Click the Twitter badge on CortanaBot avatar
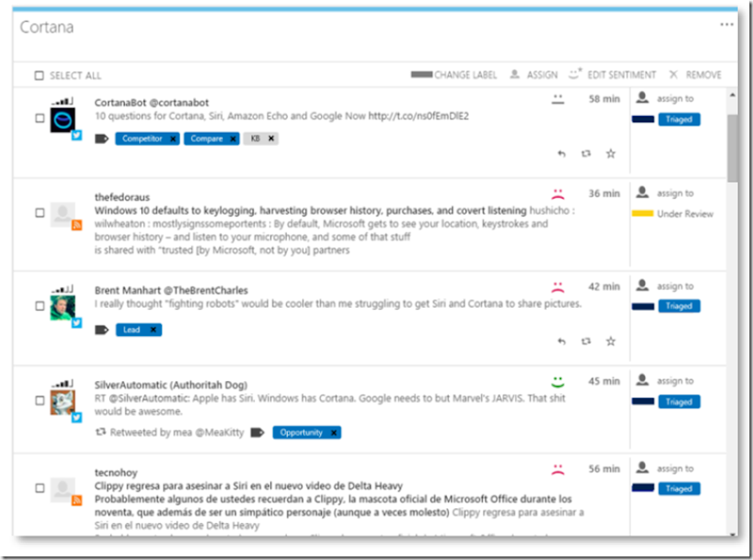The width and height of the screenshot is (753, 560). pyautogui.click(x=77, y=136)
